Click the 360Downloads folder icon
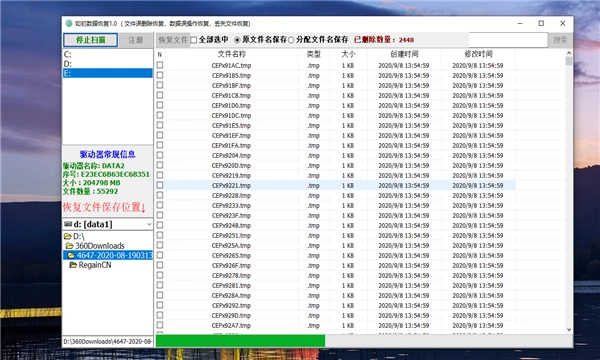 point(69,246)
